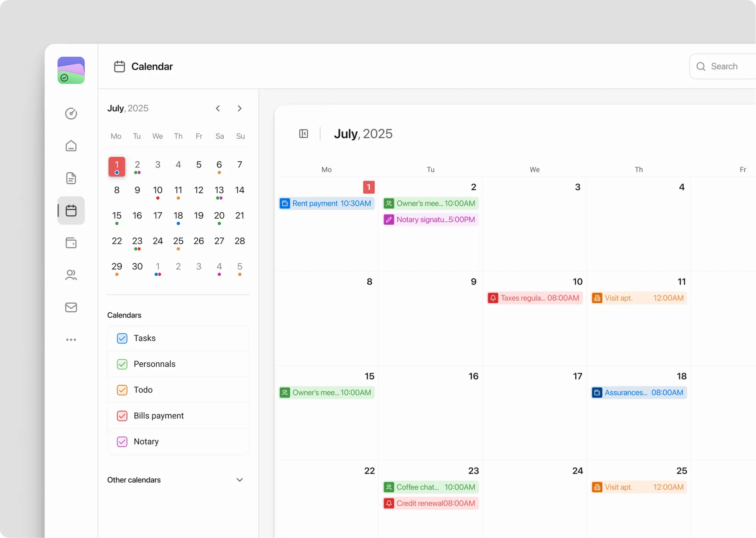Go to next month in mini calendar
This screenshot has height=538, width=756.
pos(239,108)
